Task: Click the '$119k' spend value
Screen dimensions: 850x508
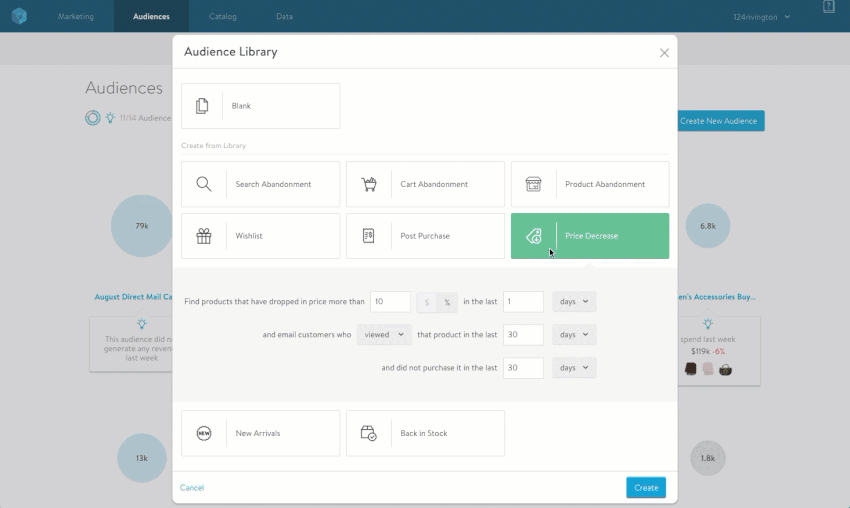Action: [700, 351]
